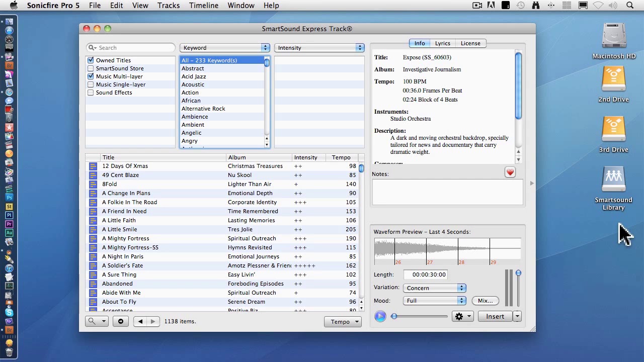Open the 3rd Drive desktop icon

pos(613,130)
